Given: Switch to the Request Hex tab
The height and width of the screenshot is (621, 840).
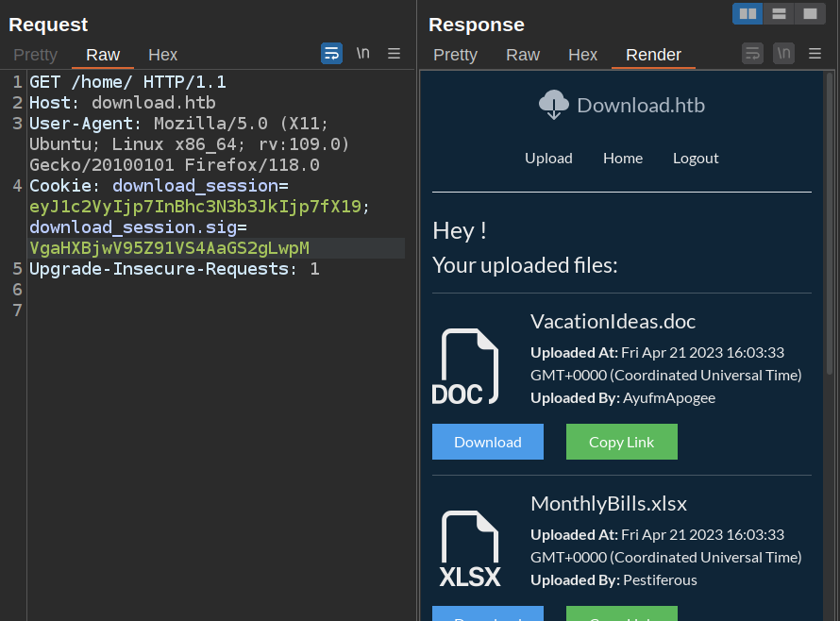Looking at the screenshot, I should (x=162, y=55).
